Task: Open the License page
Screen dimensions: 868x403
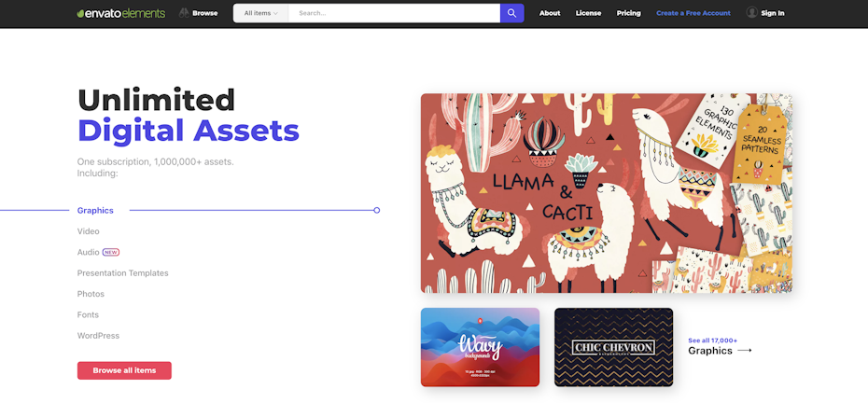Action: [x=588, y=13]
